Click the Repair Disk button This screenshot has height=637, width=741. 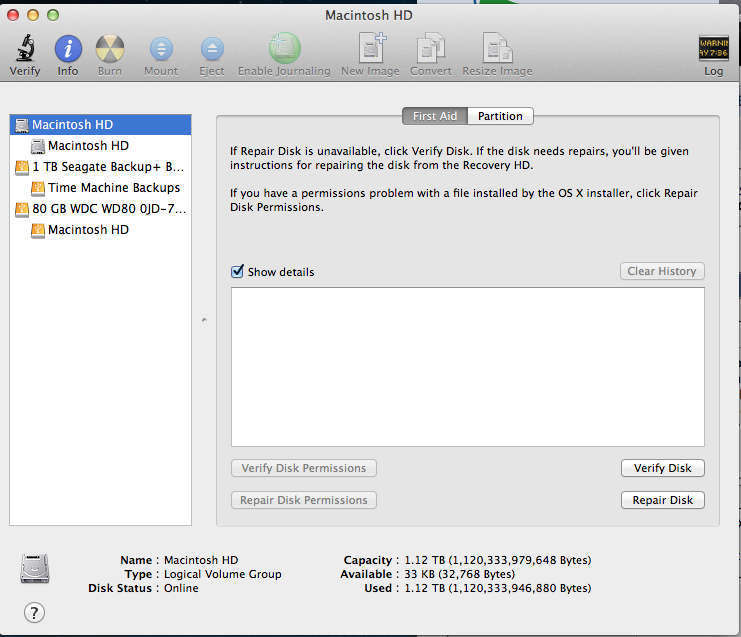click(x=663, y=500)
